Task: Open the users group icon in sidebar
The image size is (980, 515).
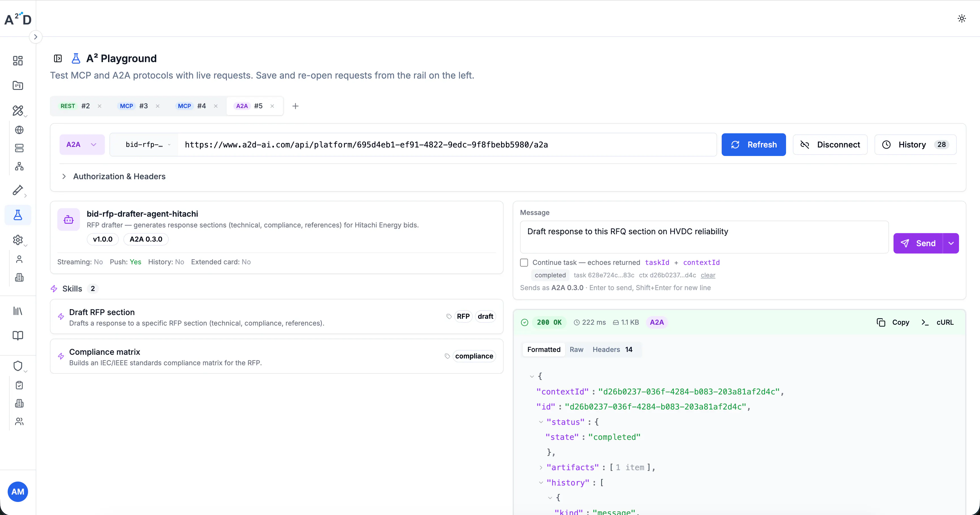Action: [x=19, y=421]
